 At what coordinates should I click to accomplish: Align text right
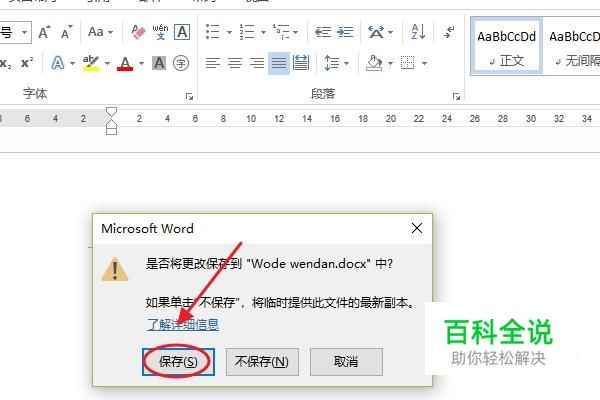(x=257, y=63)
